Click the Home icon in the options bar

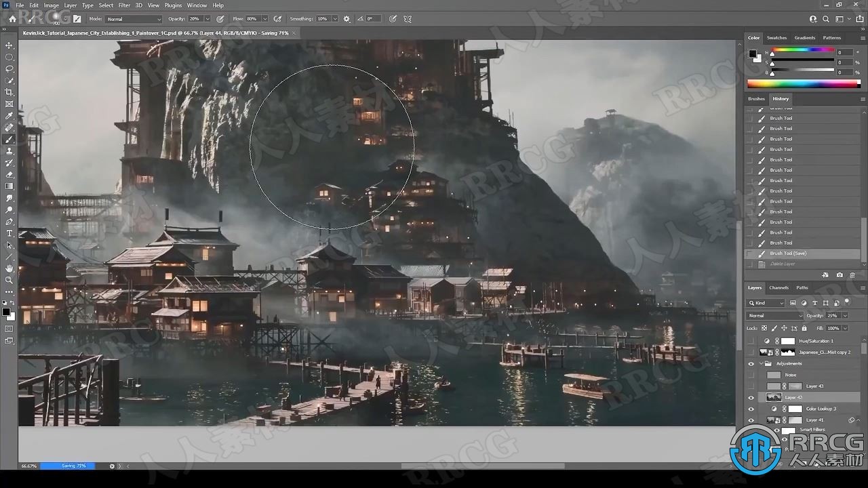(x=12, y=19)
